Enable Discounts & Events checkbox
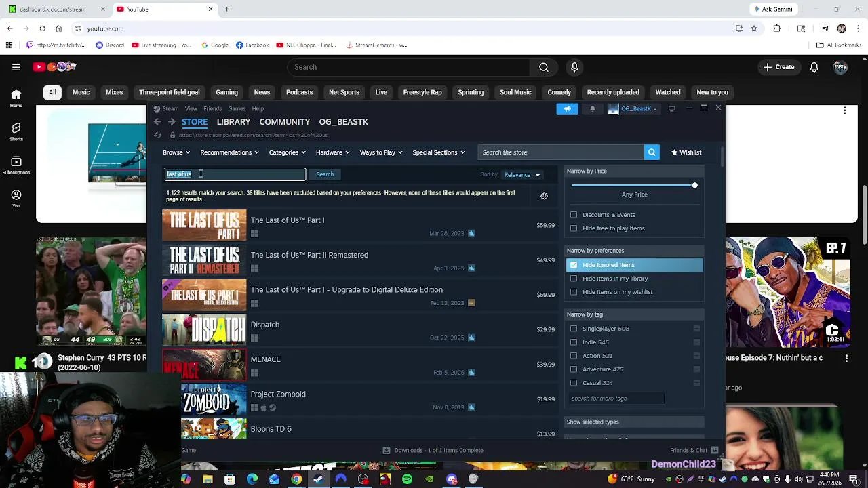The image size is (868, 488). [574, 215]
